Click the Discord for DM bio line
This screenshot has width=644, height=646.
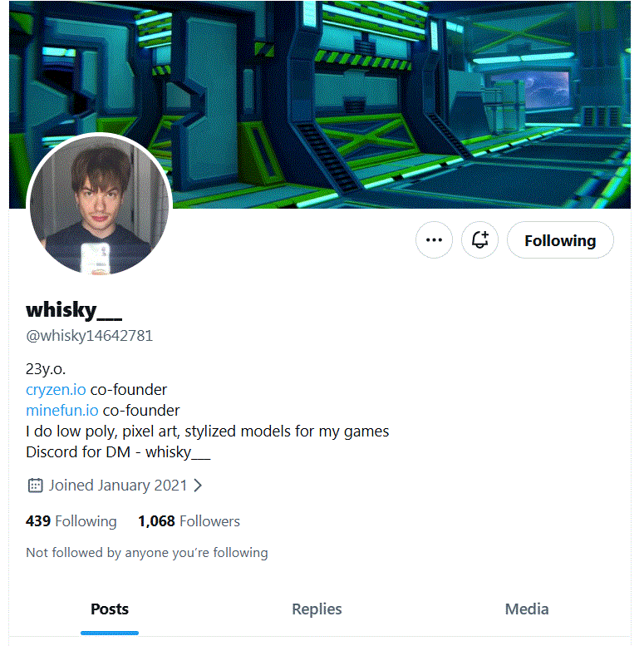click(x=118, y=452)
